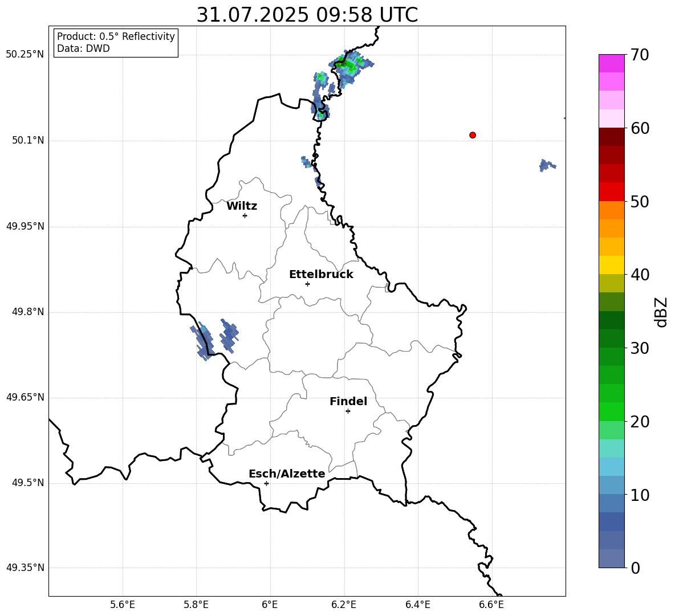Click the Esch/Alzette station label
Image resolution: width=675 pixels, height=616 pixels.
point(287,474)
